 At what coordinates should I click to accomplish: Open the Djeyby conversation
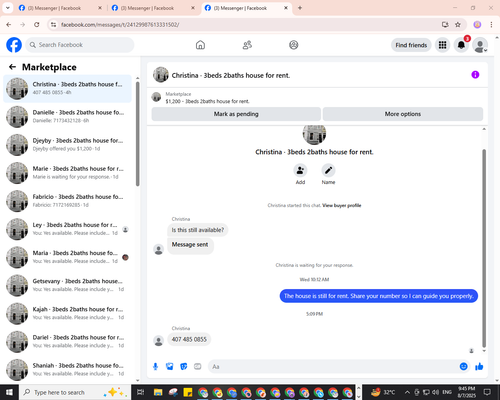coord(67,144)
